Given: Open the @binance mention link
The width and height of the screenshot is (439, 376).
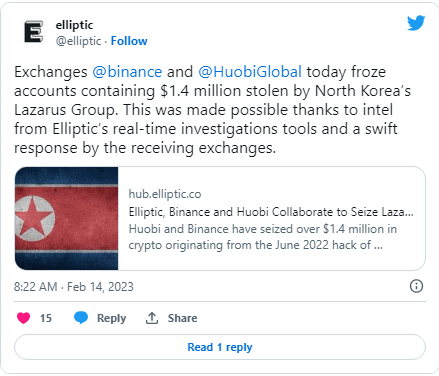Looking at the screenshot, I should 127,72.
